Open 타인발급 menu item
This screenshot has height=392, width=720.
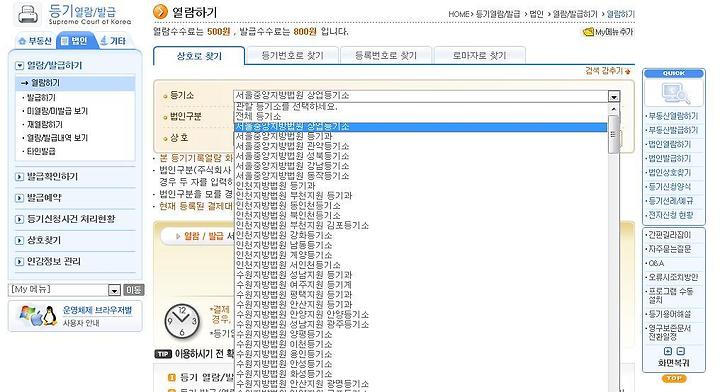(41, 151)
